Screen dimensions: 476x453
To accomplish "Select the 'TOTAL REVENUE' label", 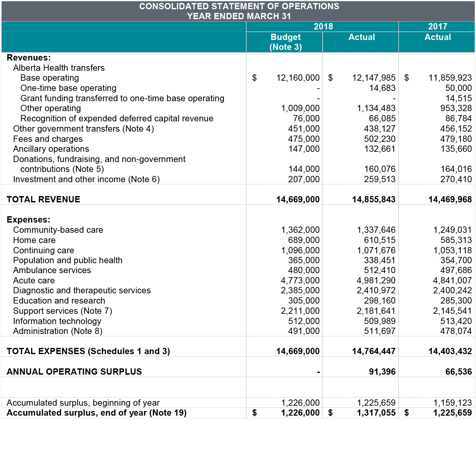I will [x=44, y=200].
